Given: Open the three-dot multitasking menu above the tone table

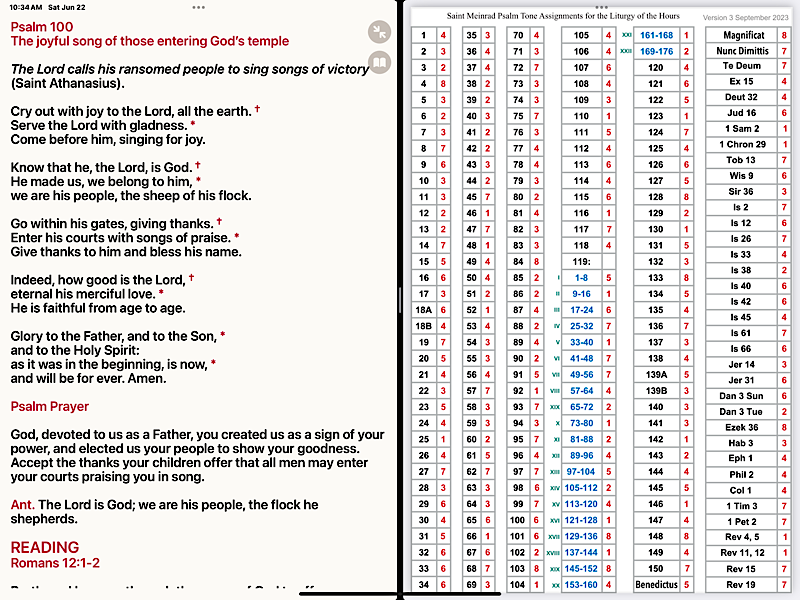Looking at the screenshot, I should coord(602,7).
